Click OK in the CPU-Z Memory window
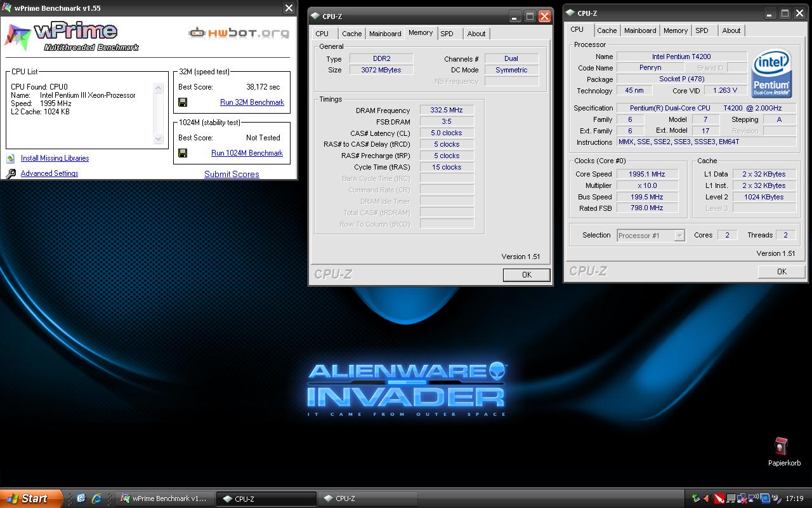The image size is (812, 508). 527,275
